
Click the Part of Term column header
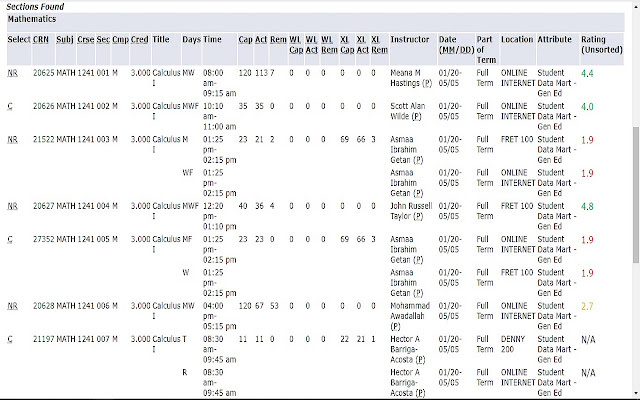486,50
